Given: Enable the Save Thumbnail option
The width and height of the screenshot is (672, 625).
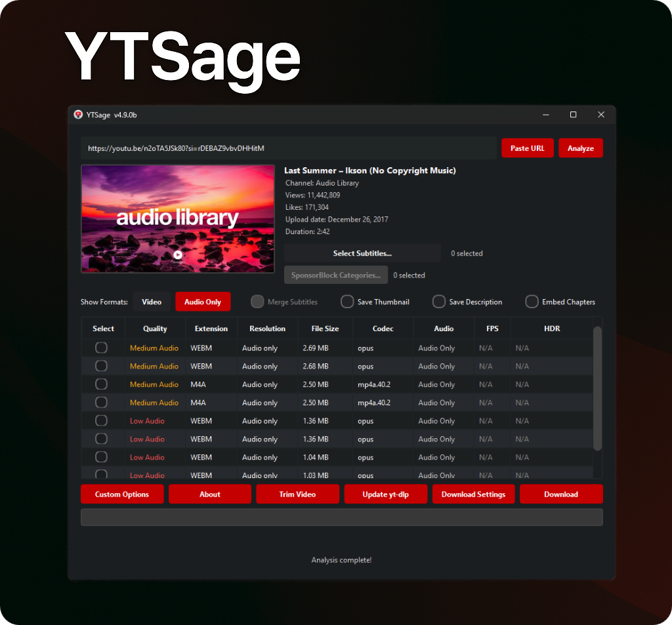Looking at the screenshot, I should point(347,302).
